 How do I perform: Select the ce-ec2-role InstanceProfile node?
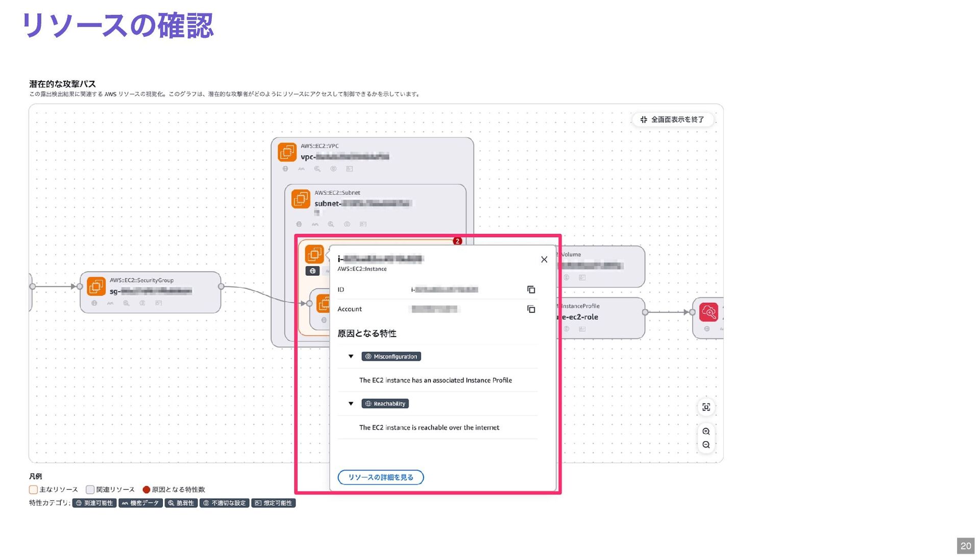tap(601, 318)
